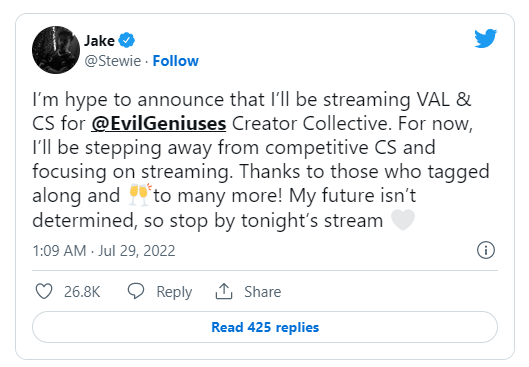
Task: Click the display name Jake
Action: tap(99, 41)
